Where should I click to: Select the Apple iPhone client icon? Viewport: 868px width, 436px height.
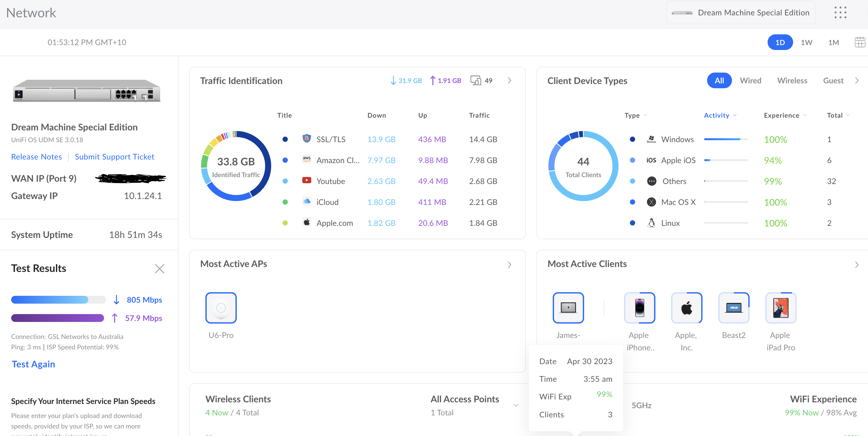639,307
